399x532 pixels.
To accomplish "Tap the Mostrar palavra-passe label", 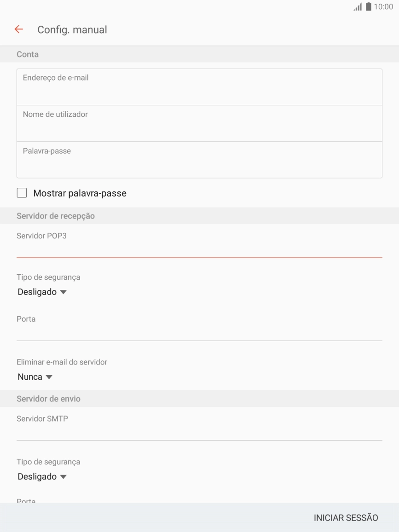I will (x=80, y=193).
